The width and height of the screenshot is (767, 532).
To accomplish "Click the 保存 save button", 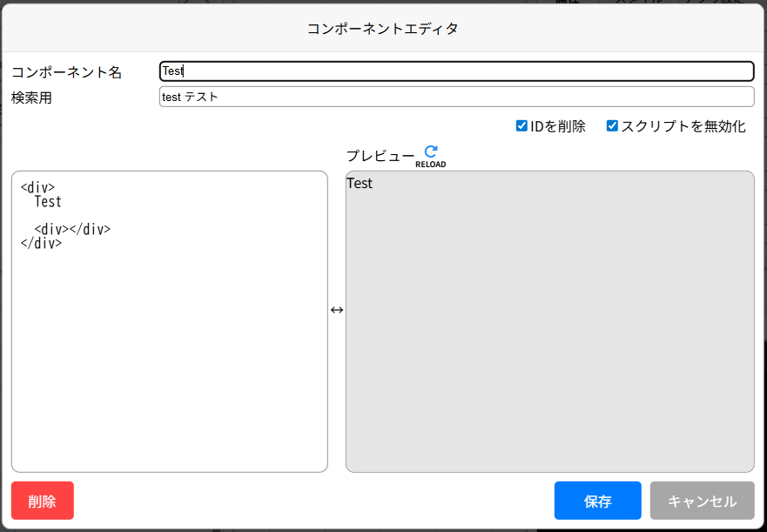I will point(597,501).
